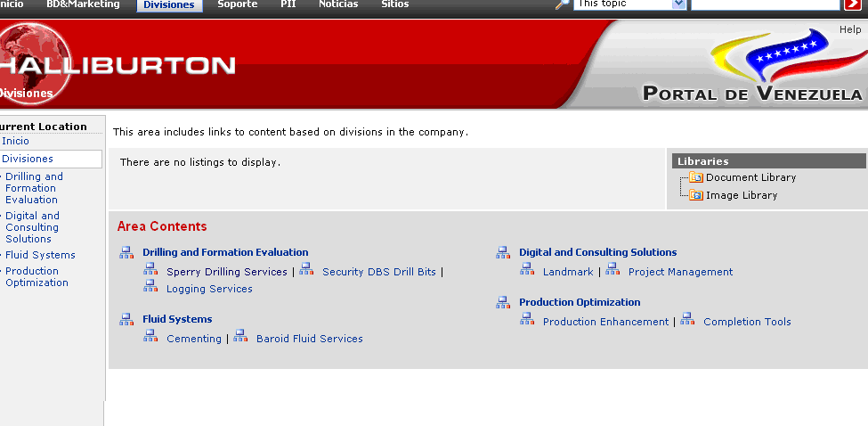The image size is (868, 426).
Task: Click the site icon next to Drilling and Formation Evaluation heading
Action: [x=126, y=252]
